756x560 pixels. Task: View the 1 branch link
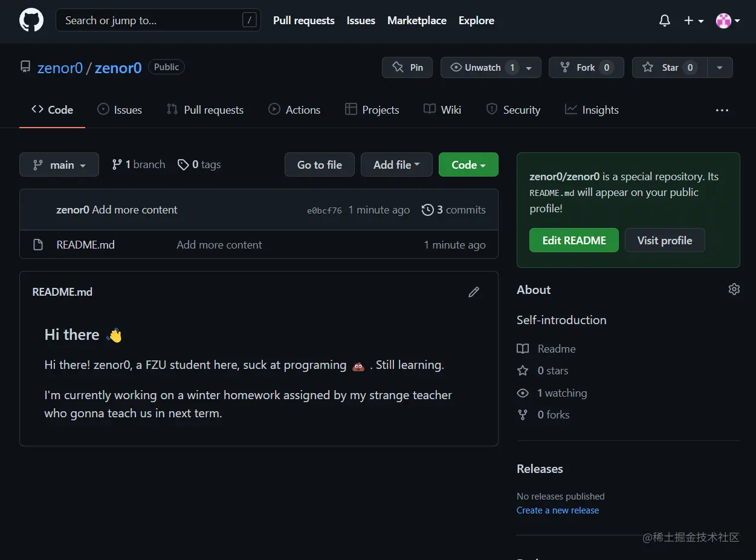(138, 164)
